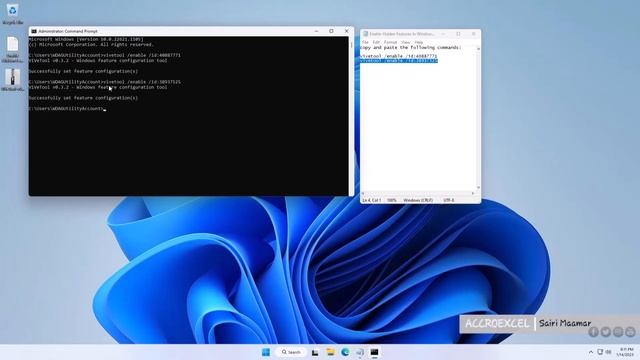Open Notepad Edit menu
Viewport: 640px width, 360px height.
[x=376, y=42]
